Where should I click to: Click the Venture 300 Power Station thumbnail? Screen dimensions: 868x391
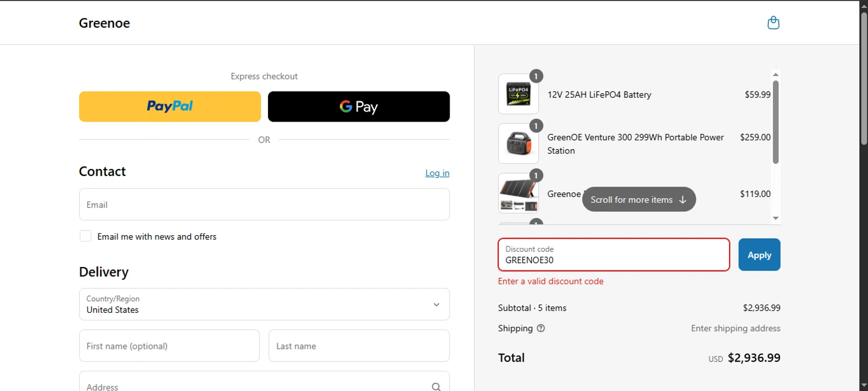coord(518,144)
